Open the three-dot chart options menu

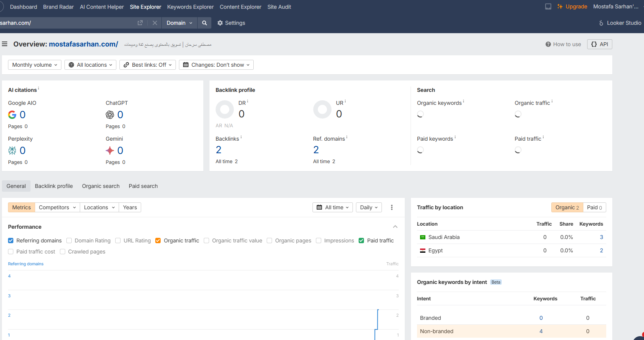392,207
